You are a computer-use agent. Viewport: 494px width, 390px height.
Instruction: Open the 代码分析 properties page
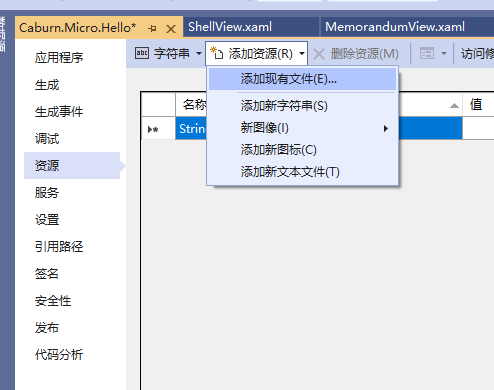pyautogui.click(x=59, y=355)
